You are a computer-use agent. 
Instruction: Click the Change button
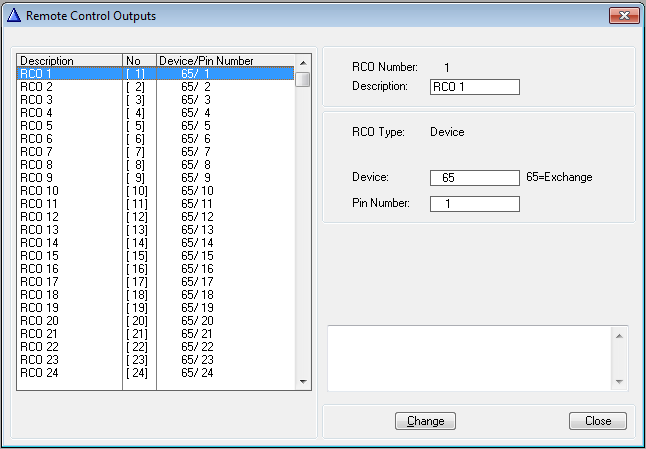[425, 421]
